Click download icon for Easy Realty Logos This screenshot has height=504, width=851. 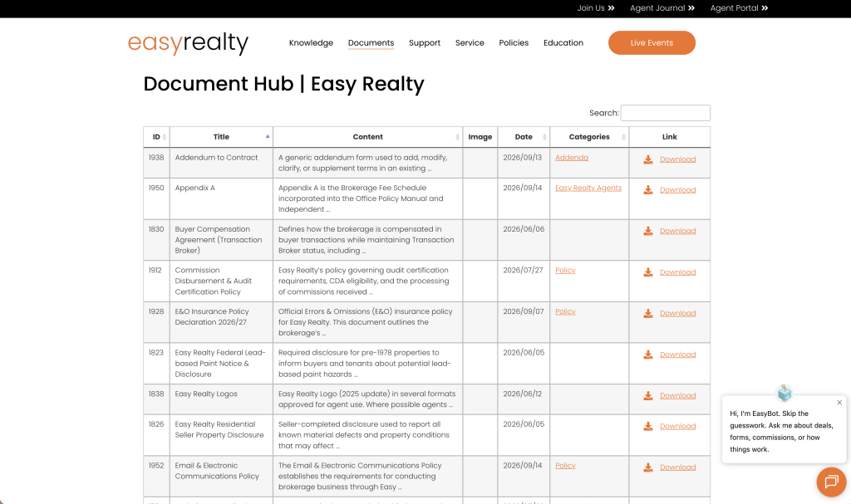[x=648, y=396]
